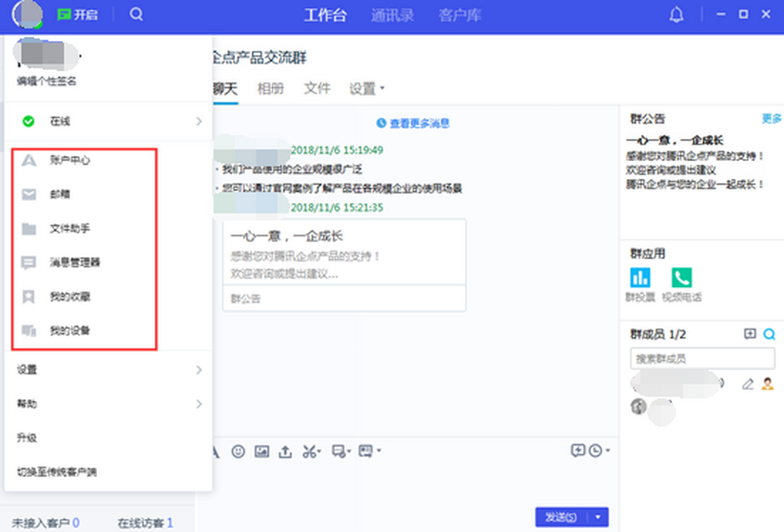Click the 搜索群成员 search field

pos(702,358)
